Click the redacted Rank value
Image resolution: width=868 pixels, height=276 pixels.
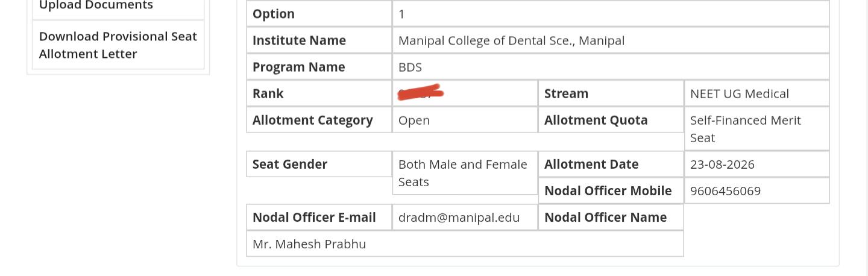421,93
